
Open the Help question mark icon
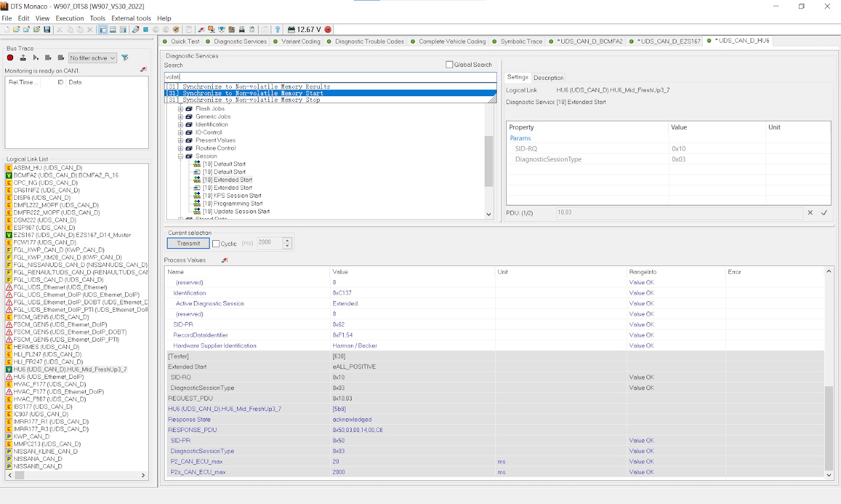278,29
